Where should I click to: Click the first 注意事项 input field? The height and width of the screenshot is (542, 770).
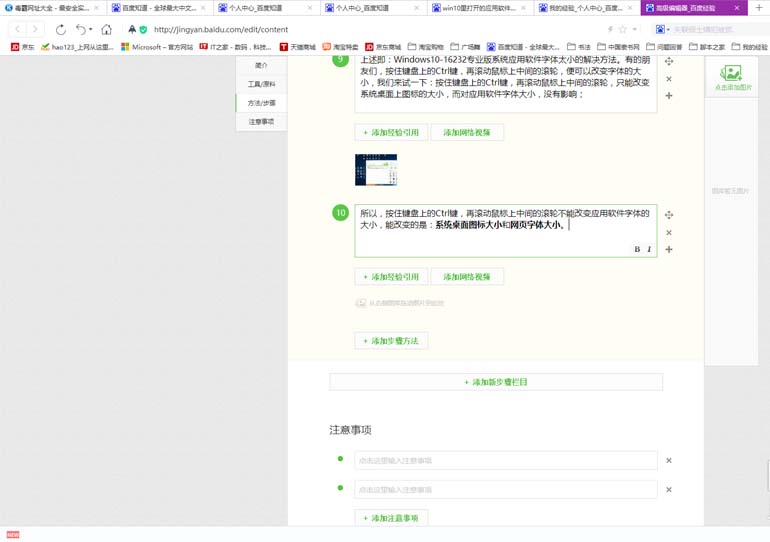(505, 461)
